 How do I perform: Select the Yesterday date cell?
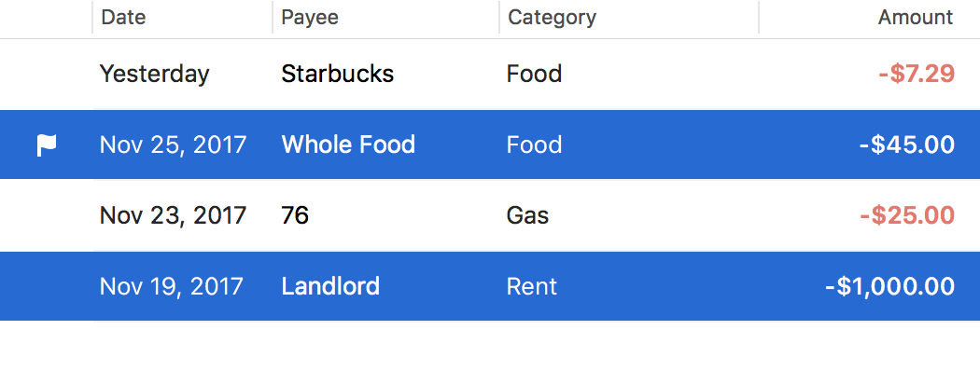(154, 74)
